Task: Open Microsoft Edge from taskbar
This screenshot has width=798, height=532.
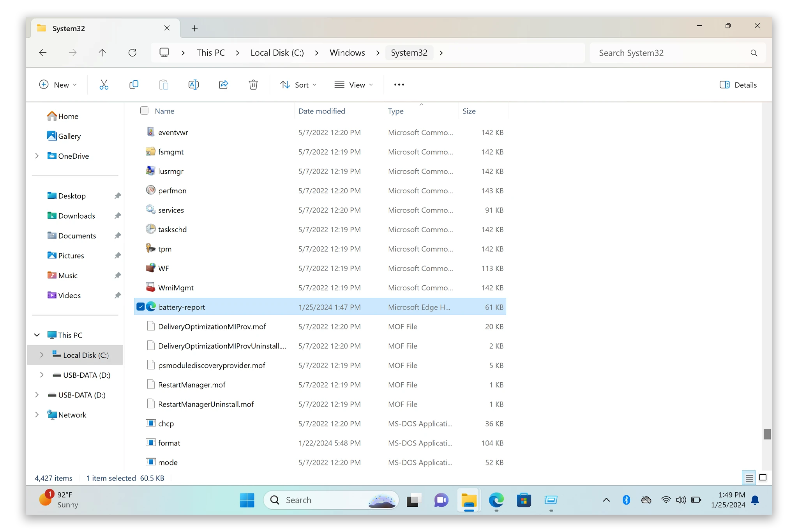Action: click(x=496, y=500)
